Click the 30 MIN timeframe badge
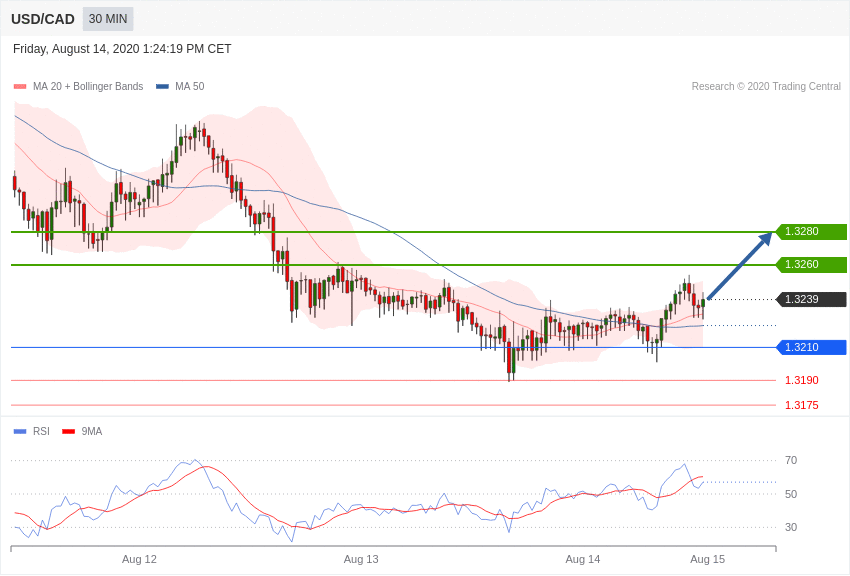The height and width of the screenshot is (576, 850). click(x=108, y=19)
